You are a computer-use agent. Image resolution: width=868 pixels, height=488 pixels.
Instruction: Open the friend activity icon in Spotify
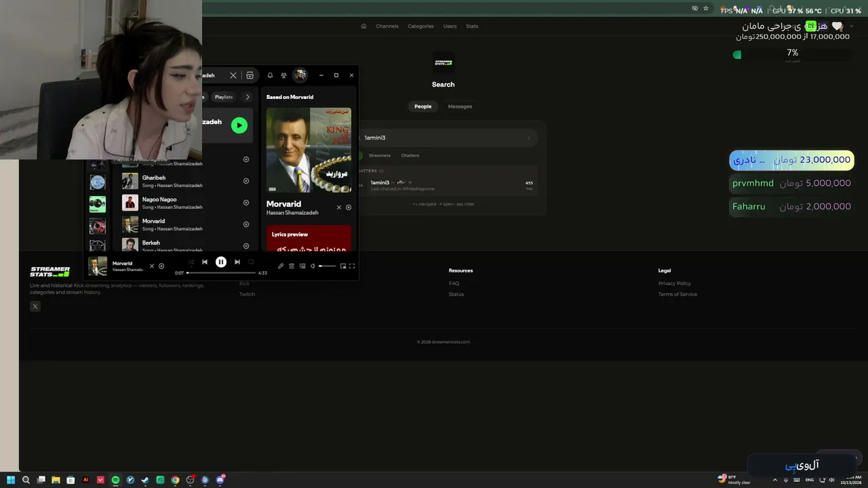283,75
